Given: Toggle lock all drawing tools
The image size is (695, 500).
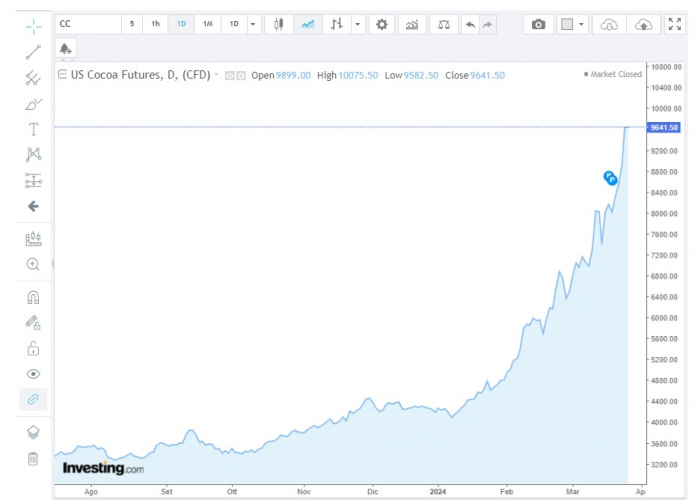Looking at the screenshot, I should (x=33, y=348).
